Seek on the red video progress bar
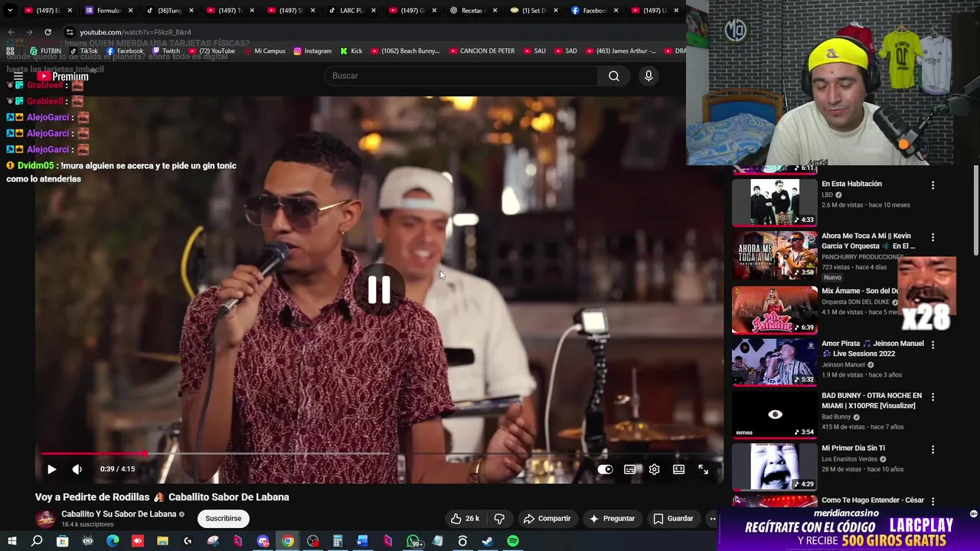The height and width of the screenshot is (551, 980). [x=378, y=454]
